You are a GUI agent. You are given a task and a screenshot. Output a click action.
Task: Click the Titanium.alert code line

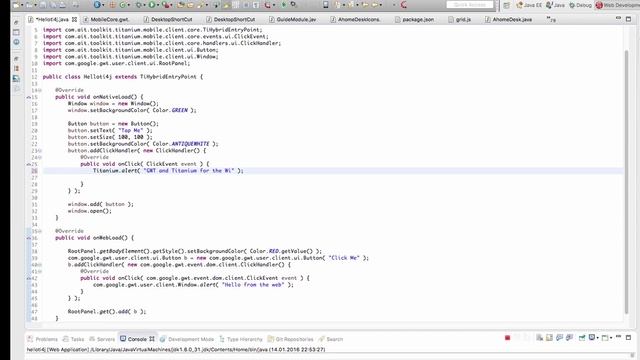point(168,171)
